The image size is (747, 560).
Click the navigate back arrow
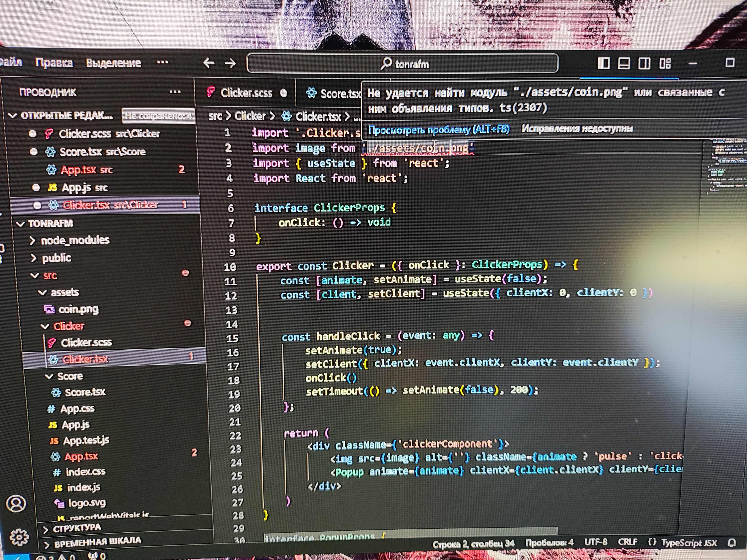click(209, 63)
